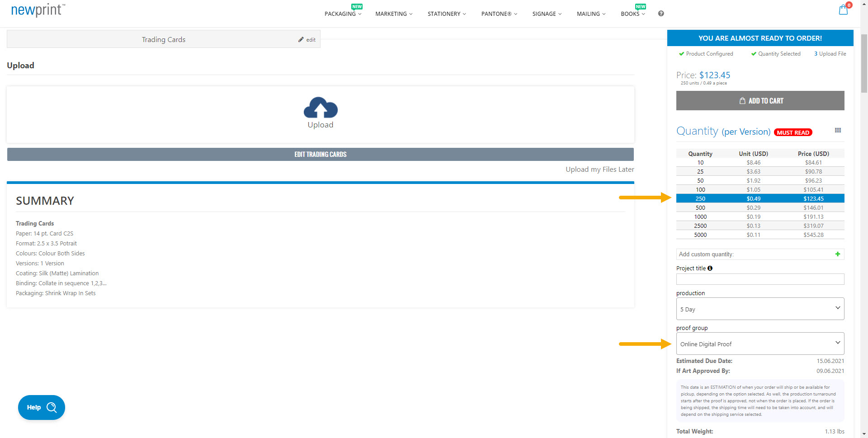Click the Must Read badge
The height and width of the screenshot is (438, 868).
[793, 132]
